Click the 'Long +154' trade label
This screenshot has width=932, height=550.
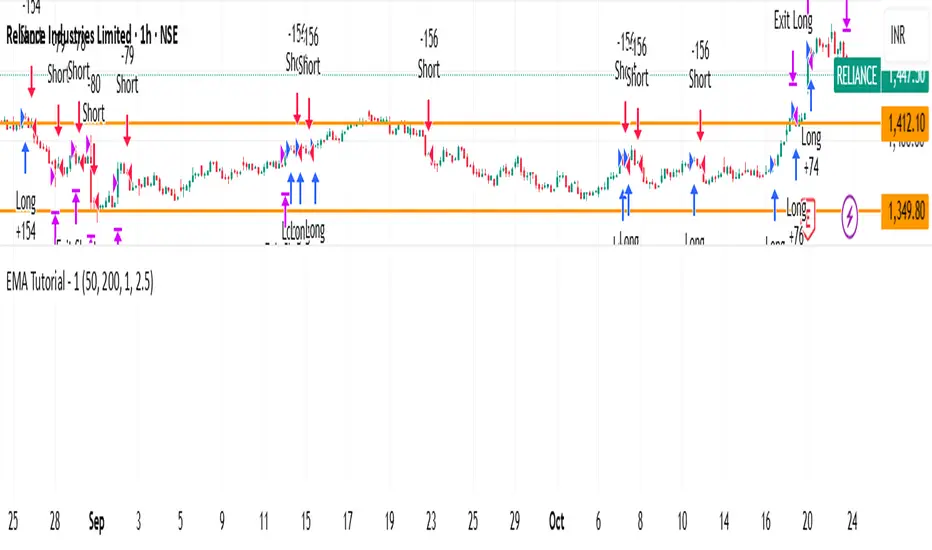point(26,216)
